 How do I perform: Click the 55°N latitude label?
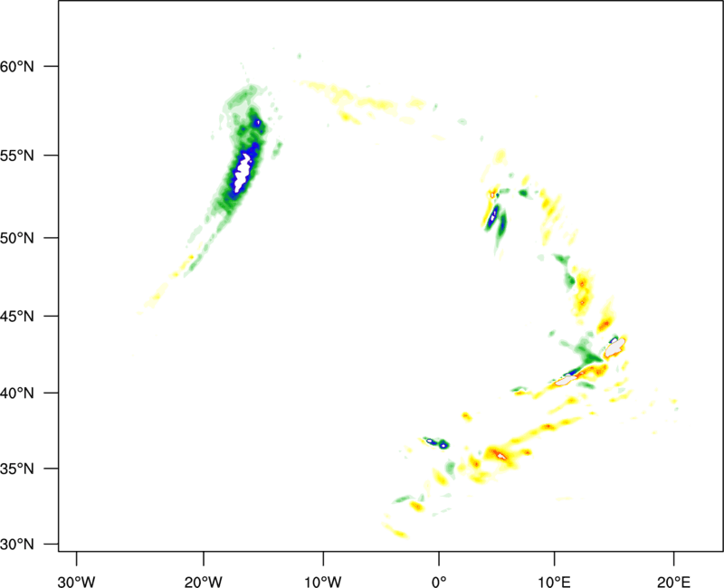pos(17,156)
